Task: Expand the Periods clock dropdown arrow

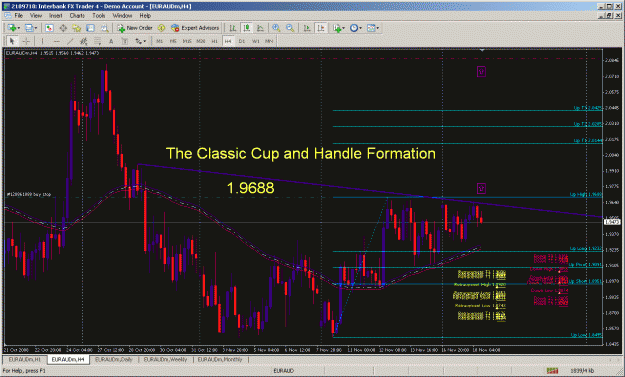Action: [x=360, y=28]
